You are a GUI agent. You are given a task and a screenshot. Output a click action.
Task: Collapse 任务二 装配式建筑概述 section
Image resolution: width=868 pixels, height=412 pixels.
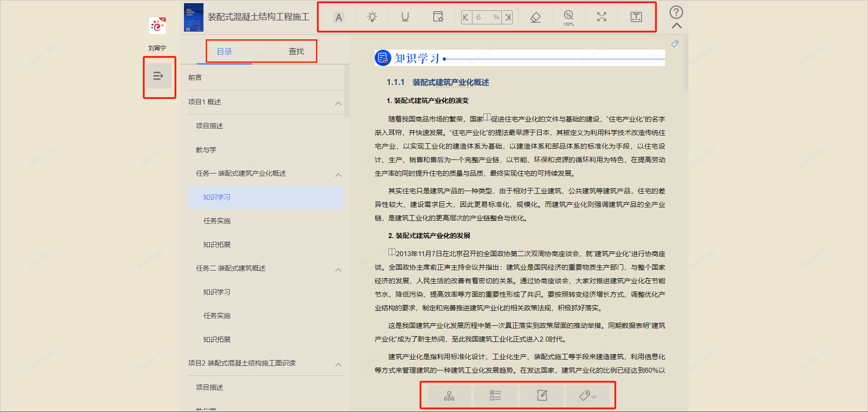(338, 270)
